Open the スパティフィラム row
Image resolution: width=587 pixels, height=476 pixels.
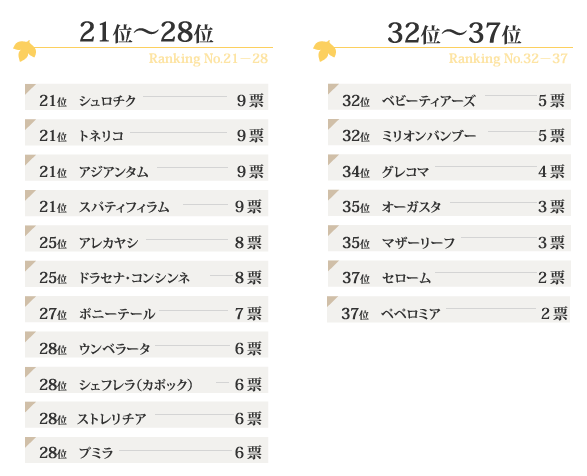click(146, 203)
